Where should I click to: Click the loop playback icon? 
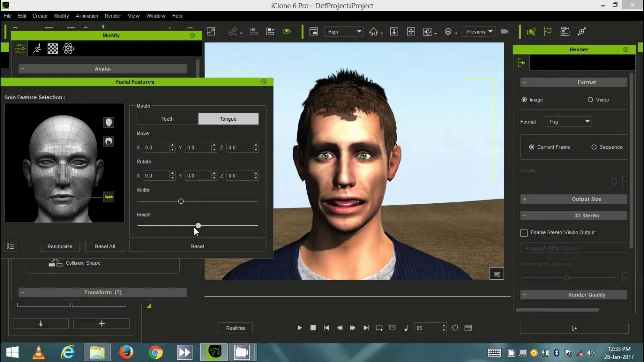point(379,328)
